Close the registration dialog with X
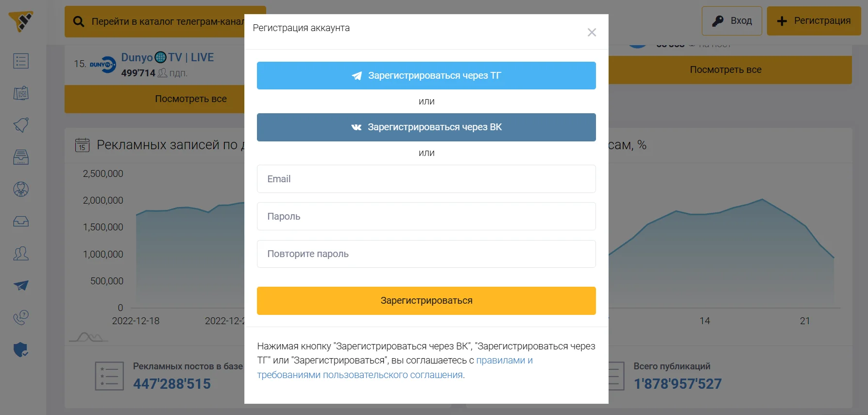 (592, 33)
